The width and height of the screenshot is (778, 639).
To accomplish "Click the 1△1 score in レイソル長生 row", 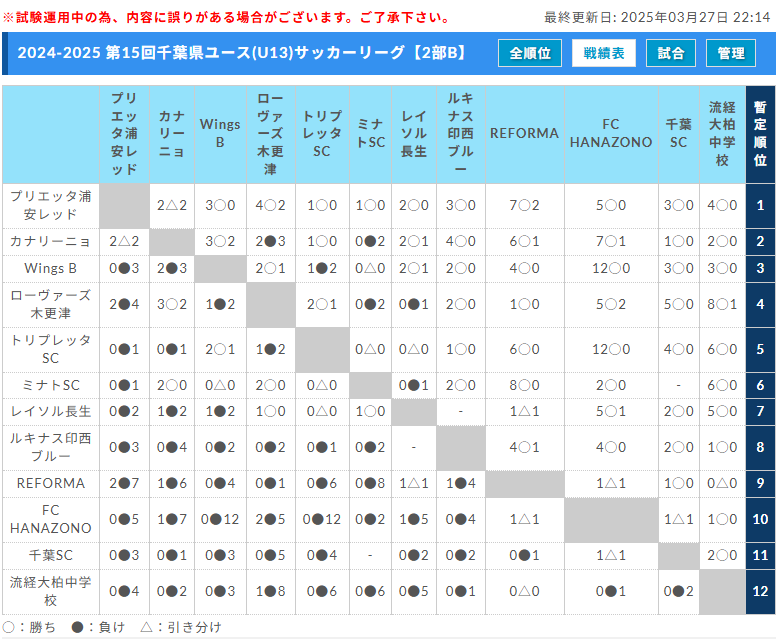I will 524,412.
